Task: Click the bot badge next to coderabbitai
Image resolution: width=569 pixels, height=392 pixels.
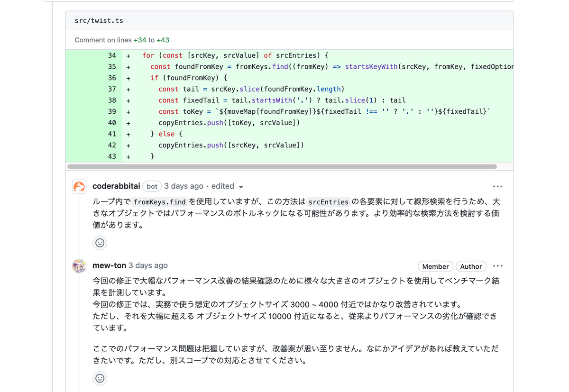Action: point(152,186)
